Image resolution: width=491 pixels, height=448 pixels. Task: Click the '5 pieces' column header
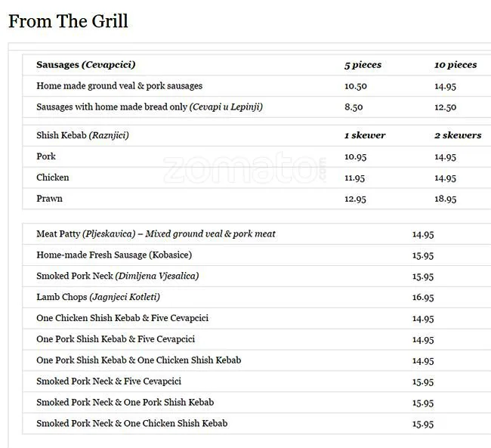[x=363, y=65]
